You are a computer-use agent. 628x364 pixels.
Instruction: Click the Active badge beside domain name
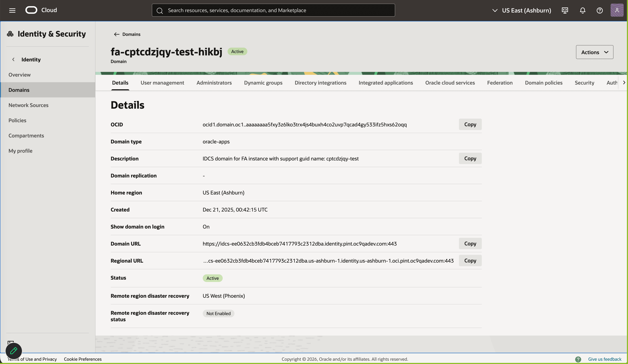[237, 52]
